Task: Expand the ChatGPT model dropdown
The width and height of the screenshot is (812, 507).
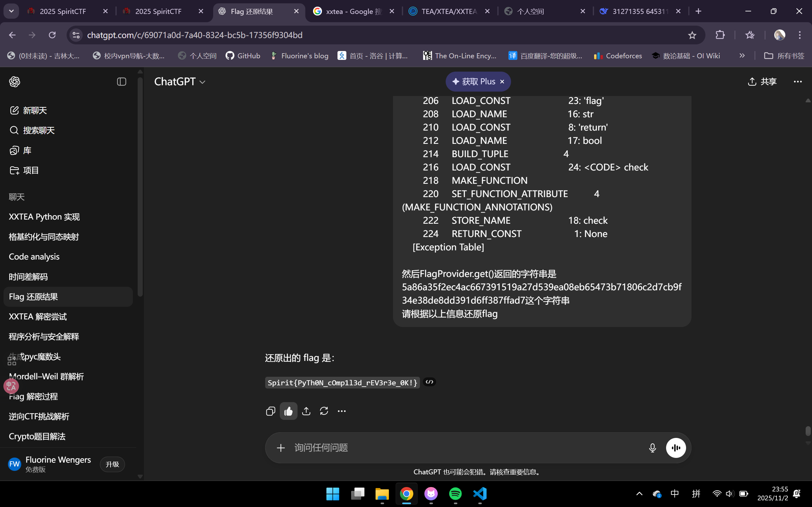Action: (x=180, y=81)
